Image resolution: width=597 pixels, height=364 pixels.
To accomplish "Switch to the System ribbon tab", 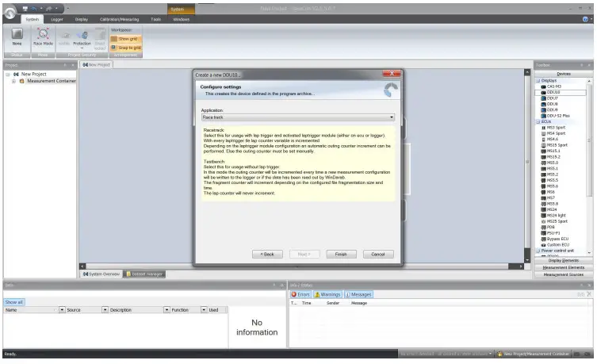I will 33,19.
